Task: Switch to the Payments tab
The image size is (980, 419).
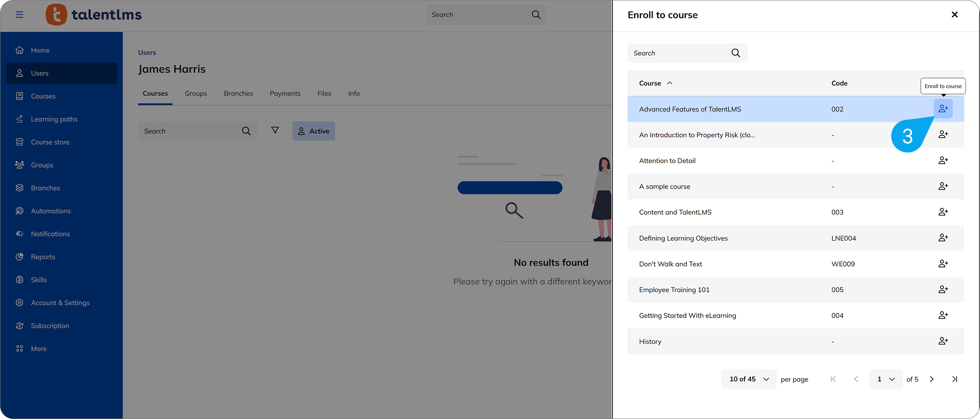Action: click(285, 93)
